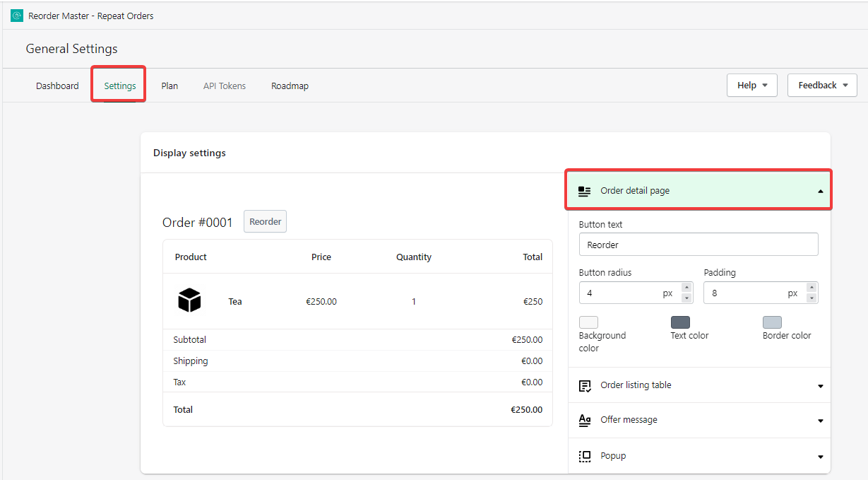Click the Button text input field

tap(698, 245)
